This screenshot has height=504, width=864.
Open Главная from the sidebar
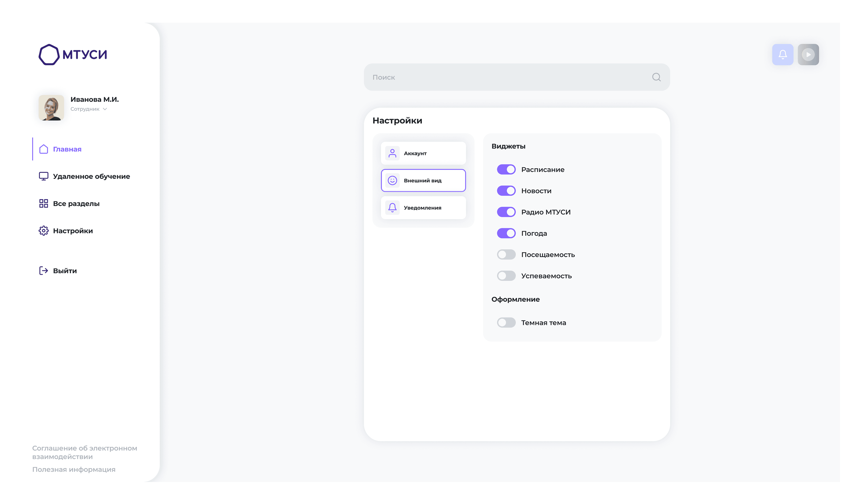67,149
